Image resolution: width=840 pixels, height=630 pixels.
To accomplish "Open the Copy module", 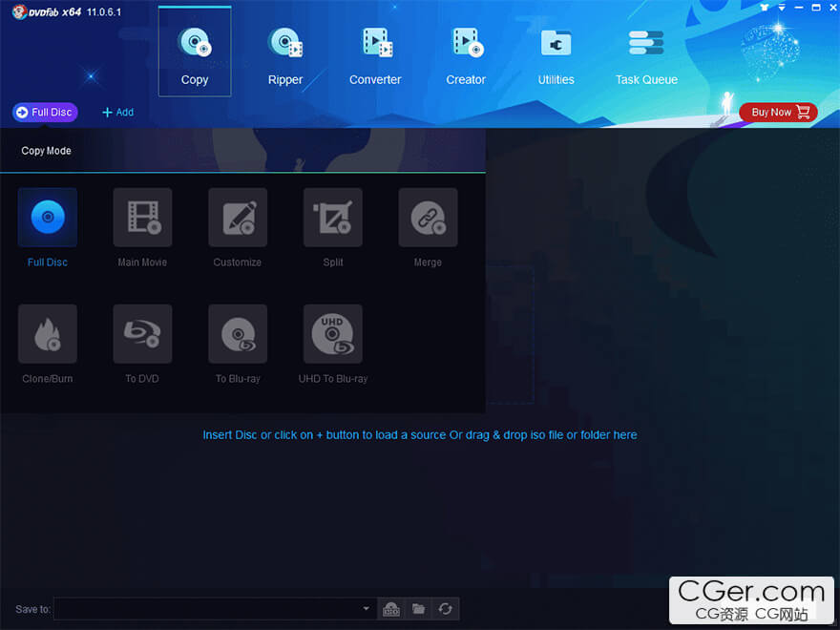I will [195, 52].
